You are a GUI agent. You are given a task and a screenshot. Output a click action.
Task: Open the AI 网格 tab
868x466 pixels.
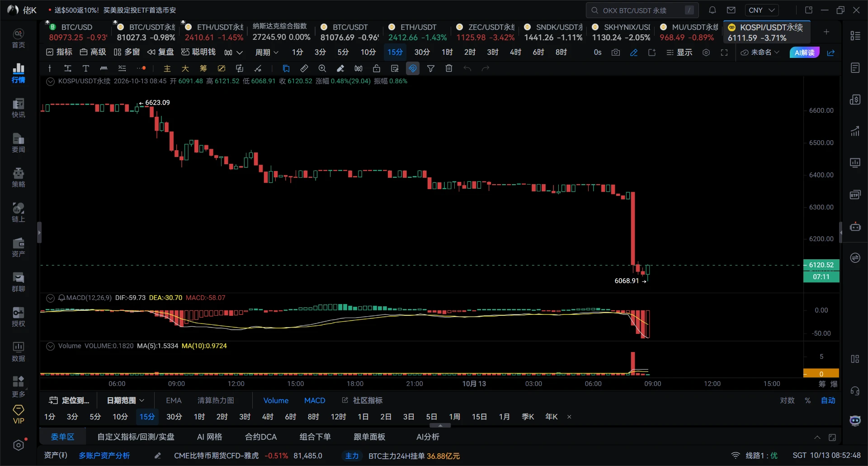click(210, 437)
